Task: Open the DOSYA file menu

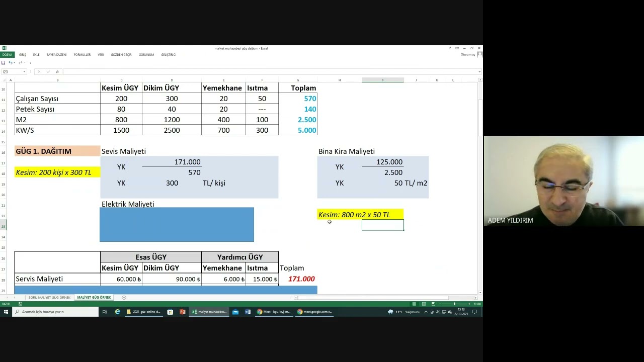Action: tap(7, 54)
